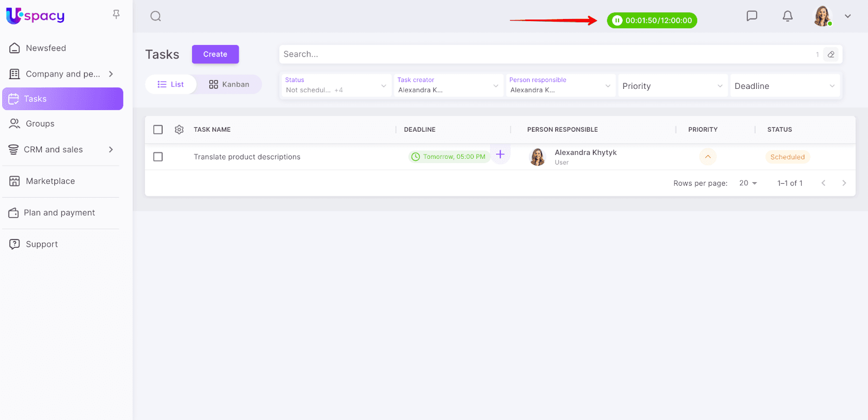Open the Rows per page dropdown
Viewport: 868px width, 420px height.
click(x=748, y=183)
